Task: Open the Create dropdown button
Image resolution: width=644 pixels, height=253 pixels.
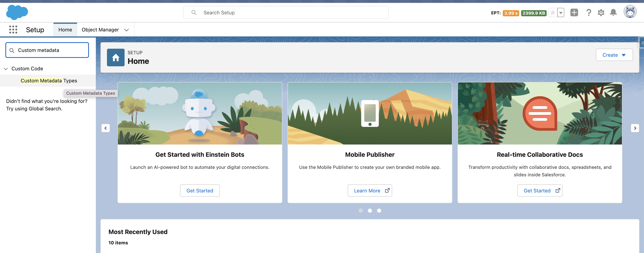Action: click(x=614, y=55)
